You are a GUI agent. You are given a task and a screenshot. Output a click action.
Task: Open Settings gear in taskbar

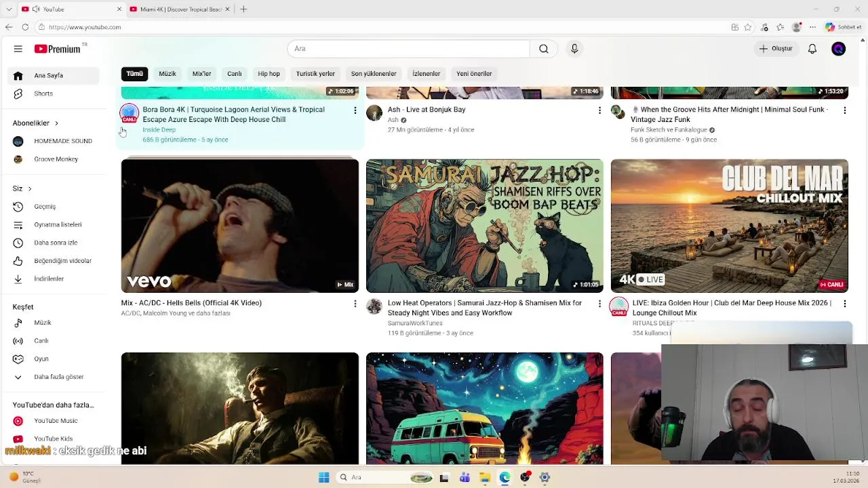pyautogui.click(x=545, y=477)
